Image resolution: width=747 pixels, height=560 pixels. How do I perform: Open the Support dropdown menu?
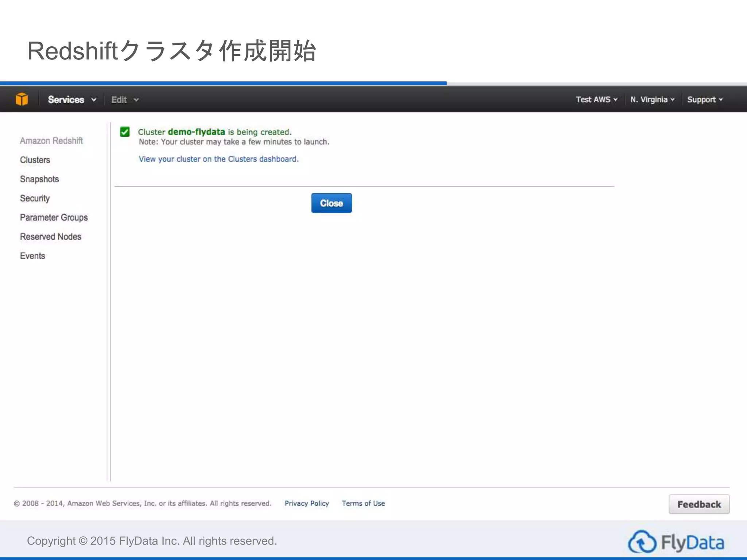[x=705, y=100]
